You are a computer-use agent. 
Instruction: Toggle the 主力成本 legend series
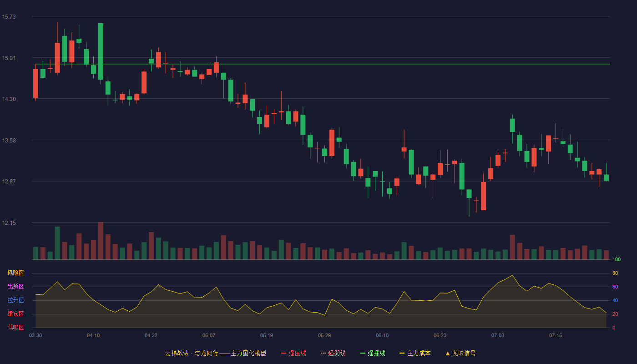(415, 353)
